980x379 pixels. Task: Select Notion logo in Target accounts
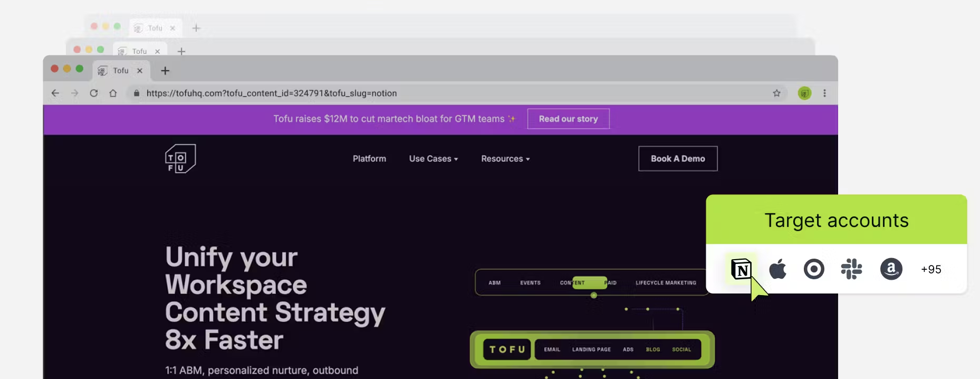tap(741, 269)
